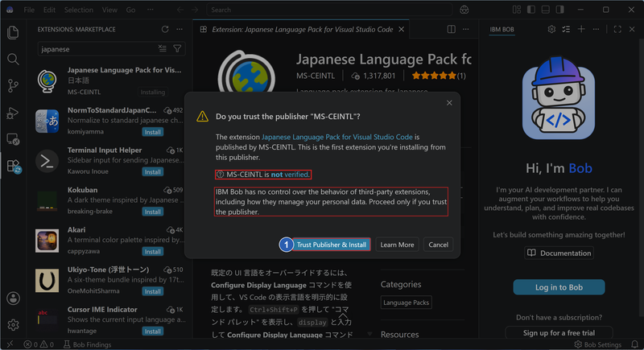Open the Go menu
The width and height of the screenshot is (644, 350).
click(x=130, y=10)
